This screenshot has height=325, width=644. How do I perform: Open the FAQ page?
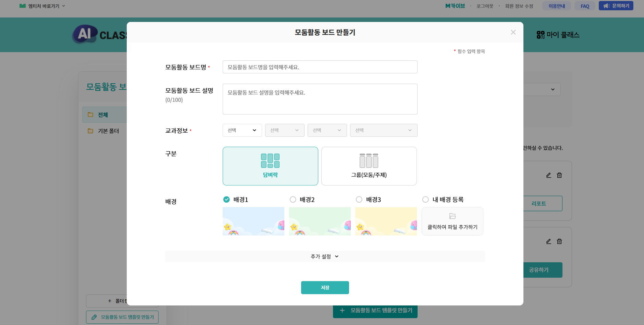coord(585,6)
